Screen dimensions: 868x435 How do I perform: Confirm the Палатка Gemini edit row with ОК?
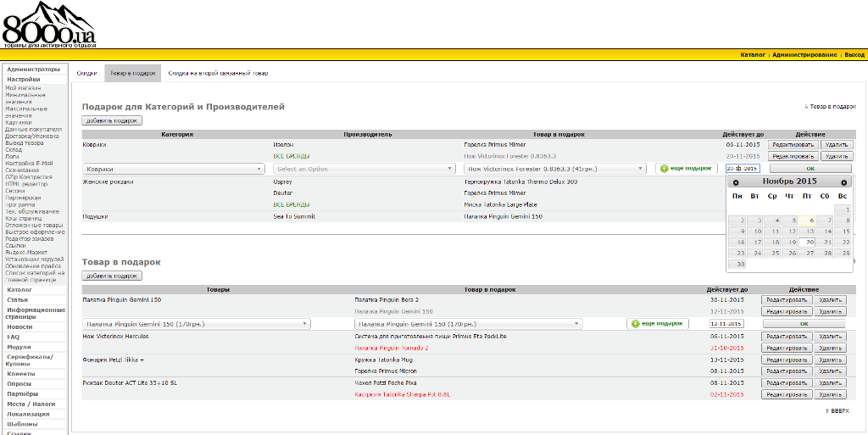804,324
